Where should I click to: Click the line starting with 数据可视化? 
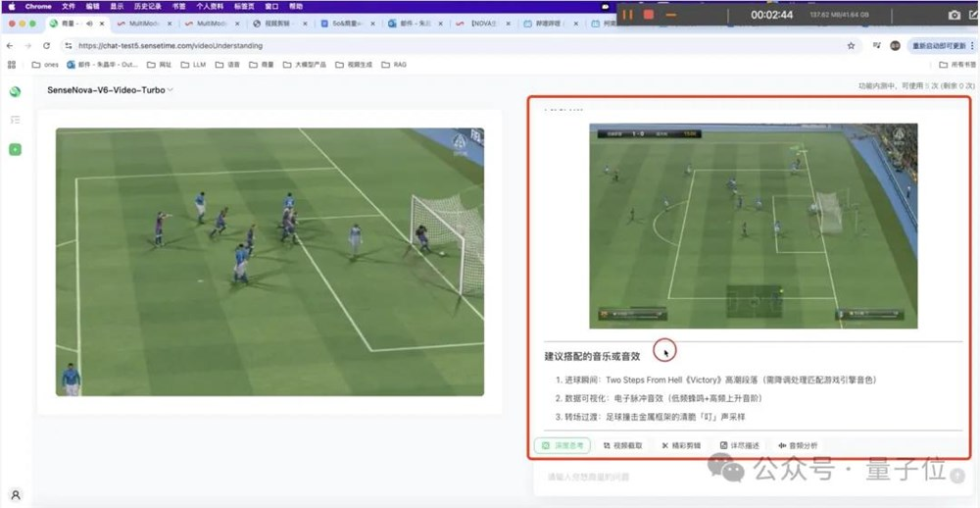click(x=659, y=398)
